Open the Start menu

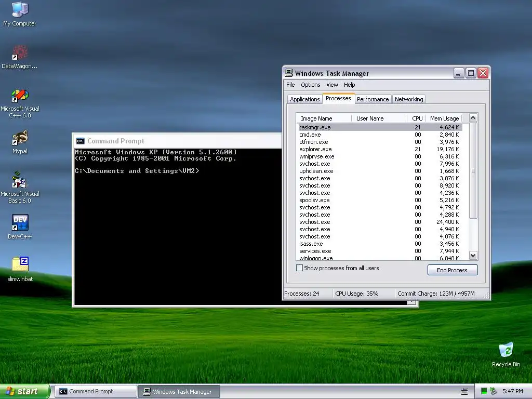(25, 391)
